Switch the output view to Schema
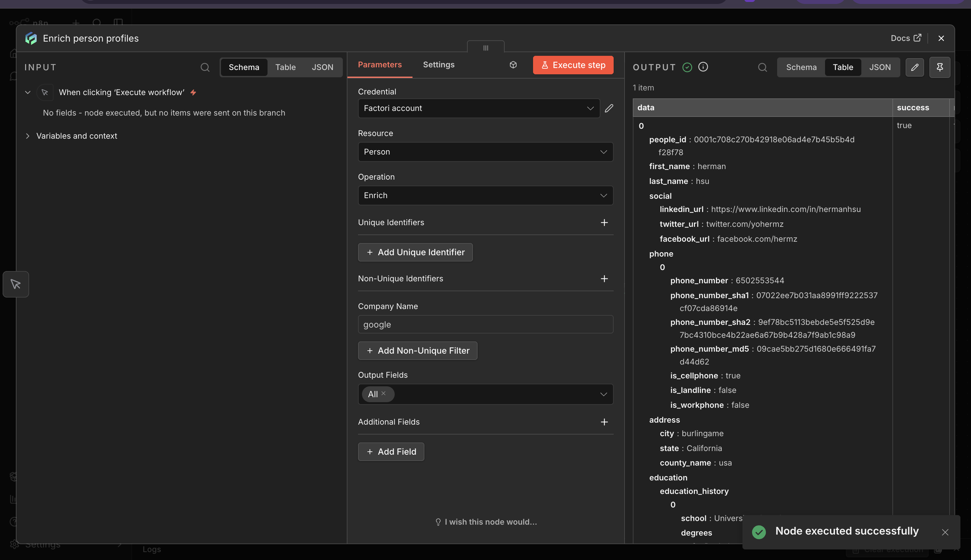This screenshot has width=971, height=560. click(801, 67)
